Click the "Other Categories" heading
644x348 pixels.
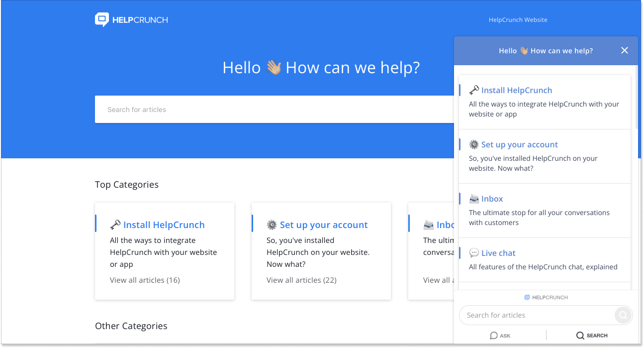pos(131,326)
